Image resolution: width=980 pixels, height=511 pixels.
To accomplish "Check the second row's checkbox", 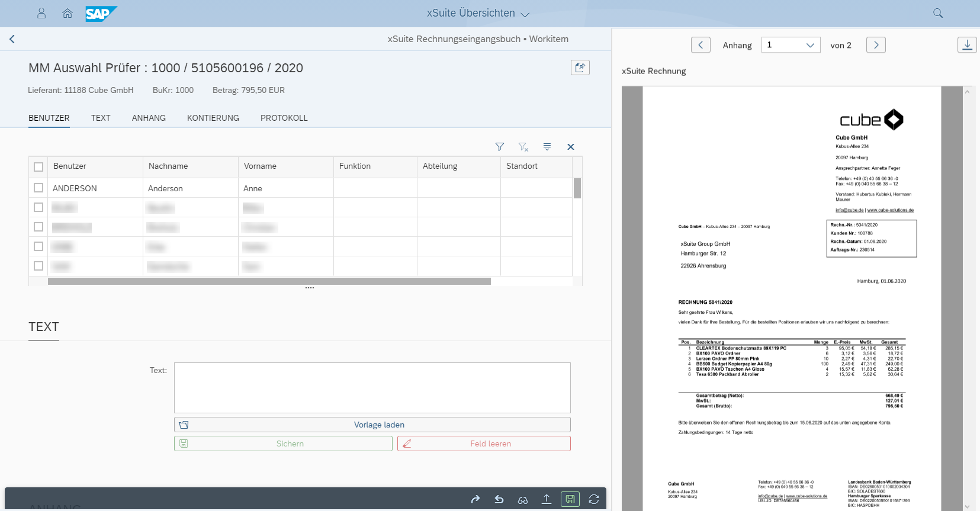I will 38,207.
